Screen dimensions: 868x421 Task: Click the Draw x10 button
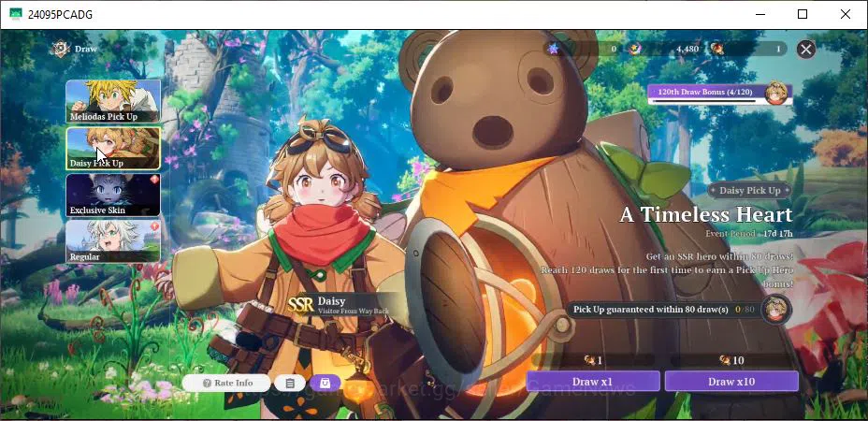pyautogui.click(x=731, y=381)
